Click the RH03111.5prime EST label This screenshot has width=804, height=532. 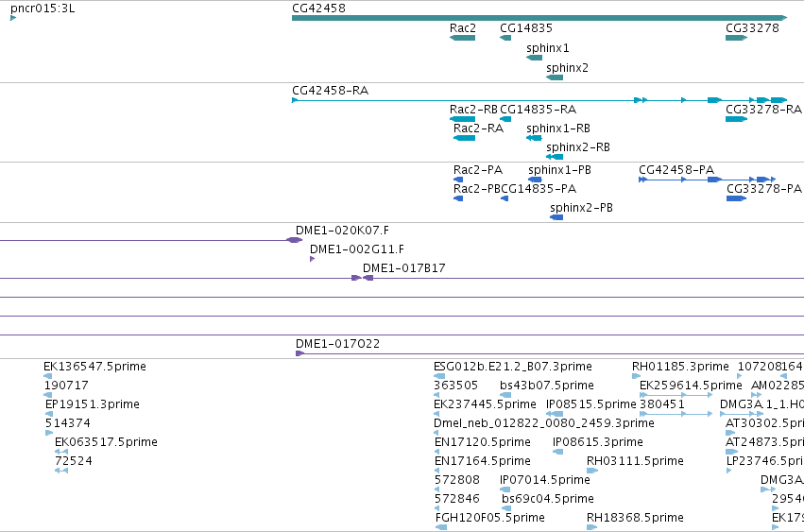point(635,461)
